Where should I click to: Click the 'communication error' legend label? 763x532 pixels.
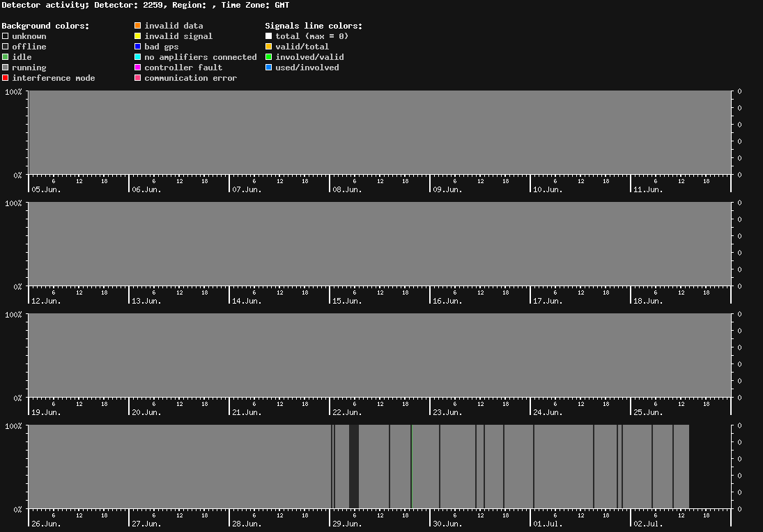[191, 78]
